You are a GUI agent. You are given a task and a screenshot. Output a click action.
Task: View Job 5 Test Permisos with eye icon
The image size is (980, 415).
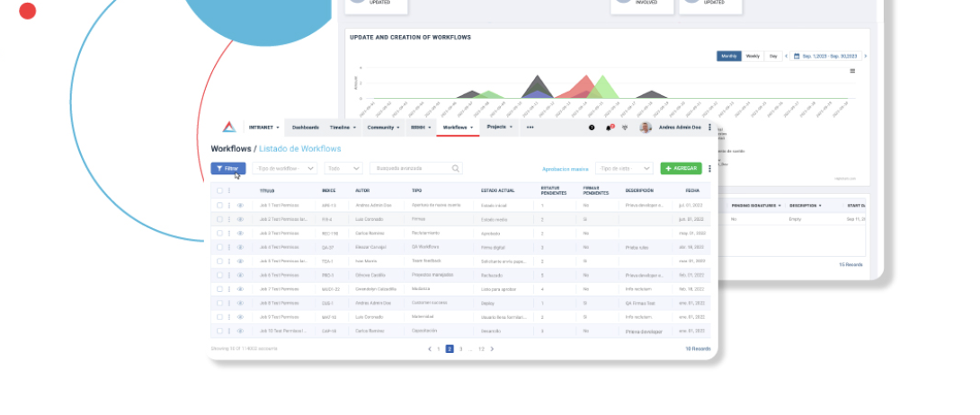point(240,261)
